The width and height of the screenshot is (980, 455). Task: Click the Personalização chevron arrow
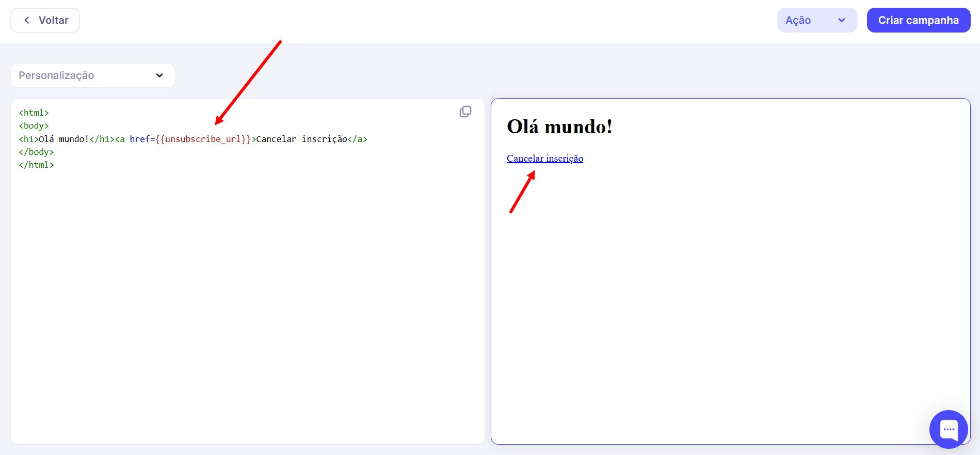[x=159, y=75]
